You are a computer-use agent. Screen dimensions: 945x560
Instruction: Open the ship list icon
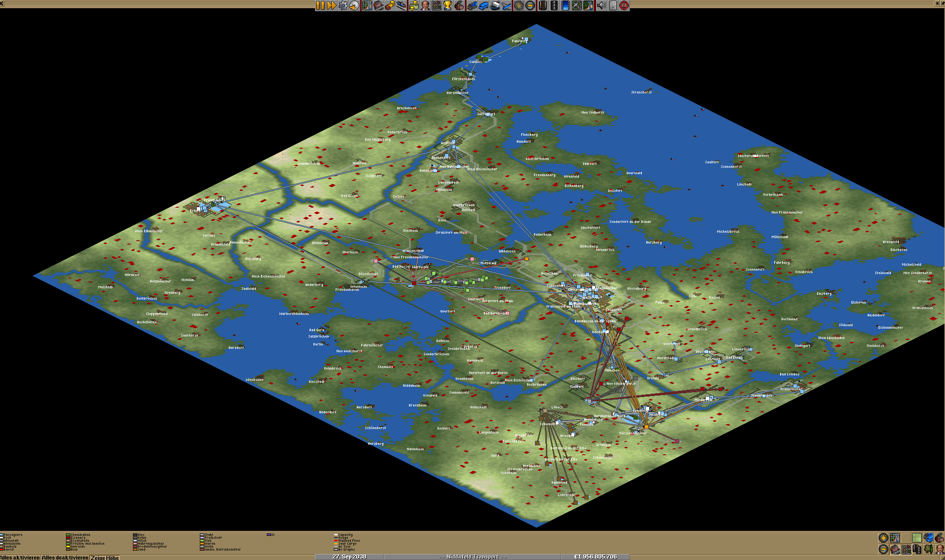click(x=495, y=5)
